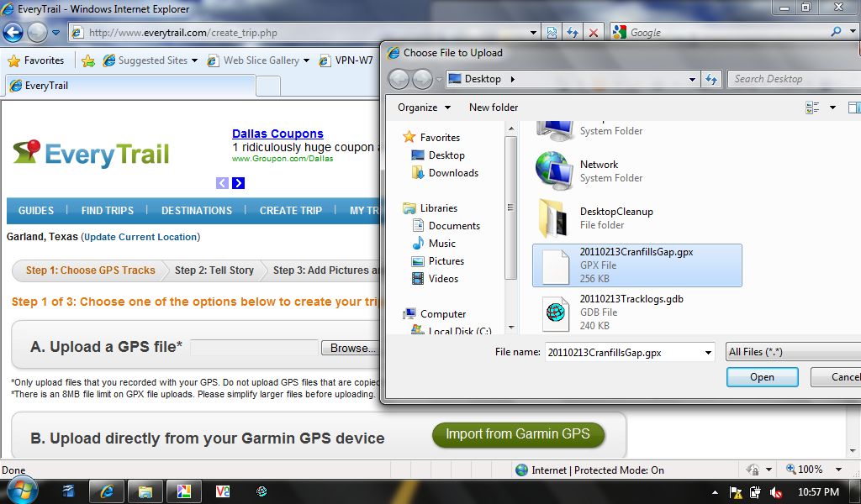This screenshot has height=504, width=861.
Task: Select Computer in navigation pane
Action: (x=435, y=314)
